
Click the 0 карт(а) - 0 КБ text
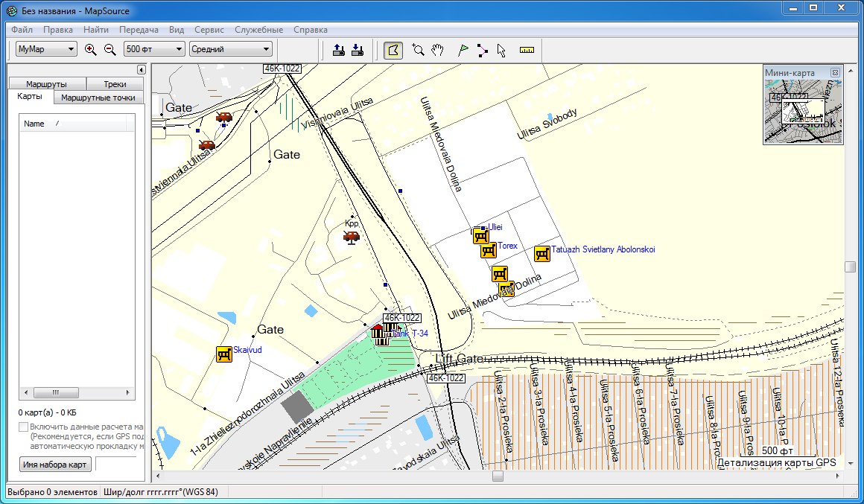48,412
